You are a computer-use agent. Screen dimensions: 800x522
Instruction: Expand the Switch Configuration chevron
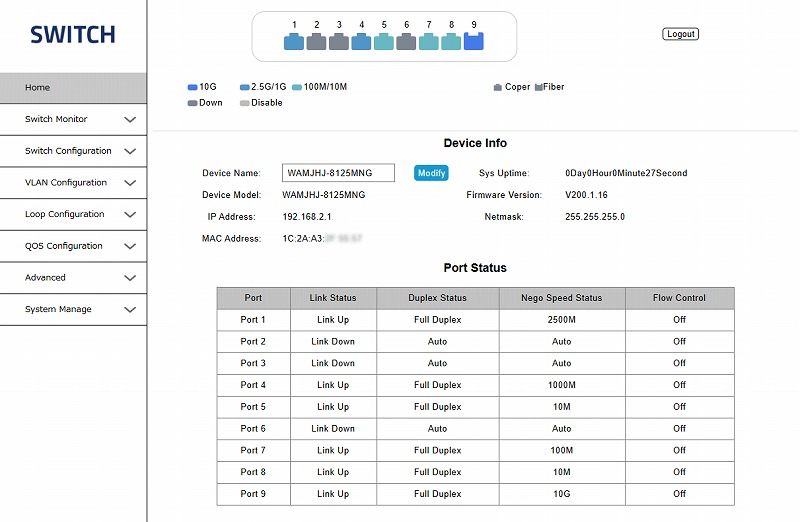point(130,152)
